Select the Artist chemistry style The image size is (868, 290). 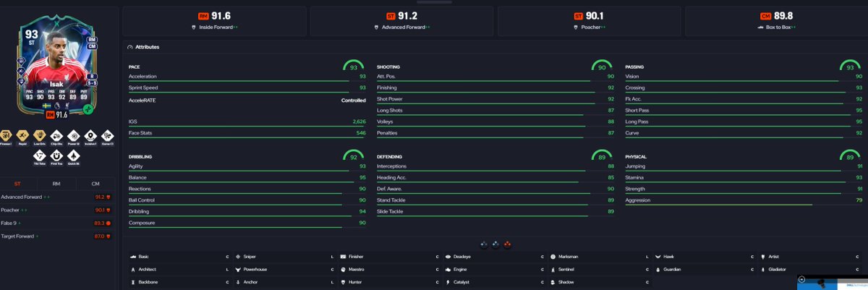coord(811,257)
